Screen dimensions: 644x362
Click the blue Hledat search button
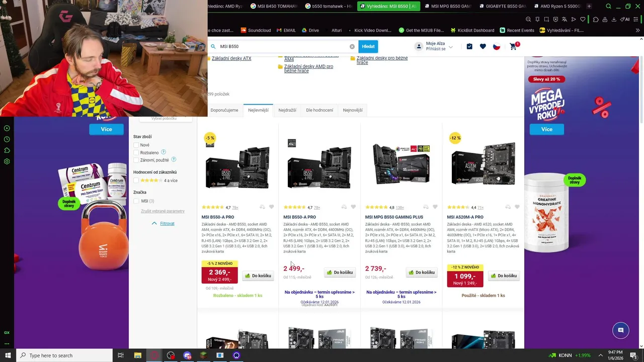(x=368, y=46)
